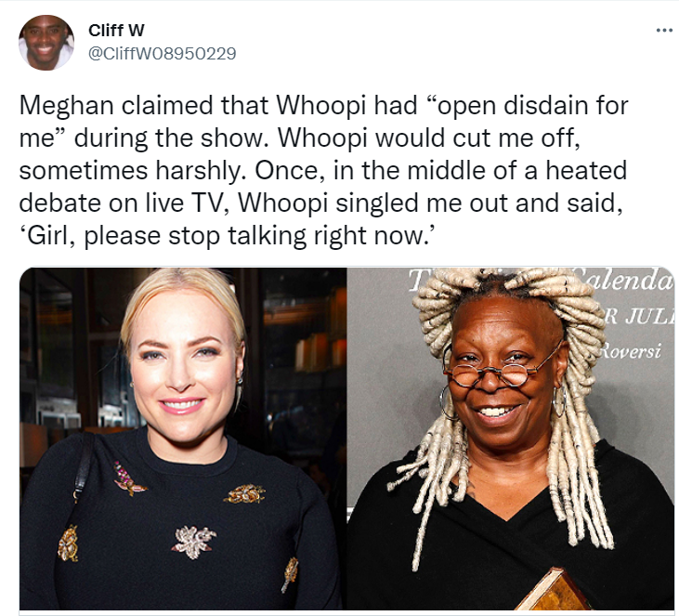Open the three-dot more options menu

coord(664,31)
